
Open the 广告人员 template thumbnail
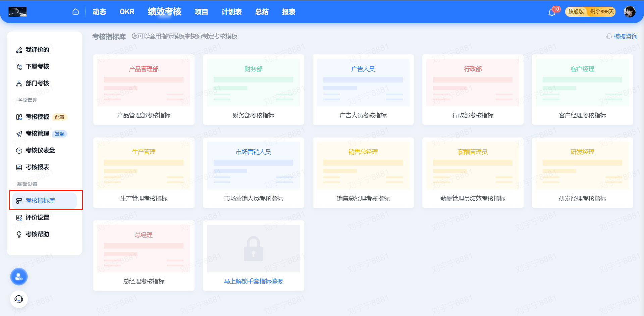(x=363, y=83)
